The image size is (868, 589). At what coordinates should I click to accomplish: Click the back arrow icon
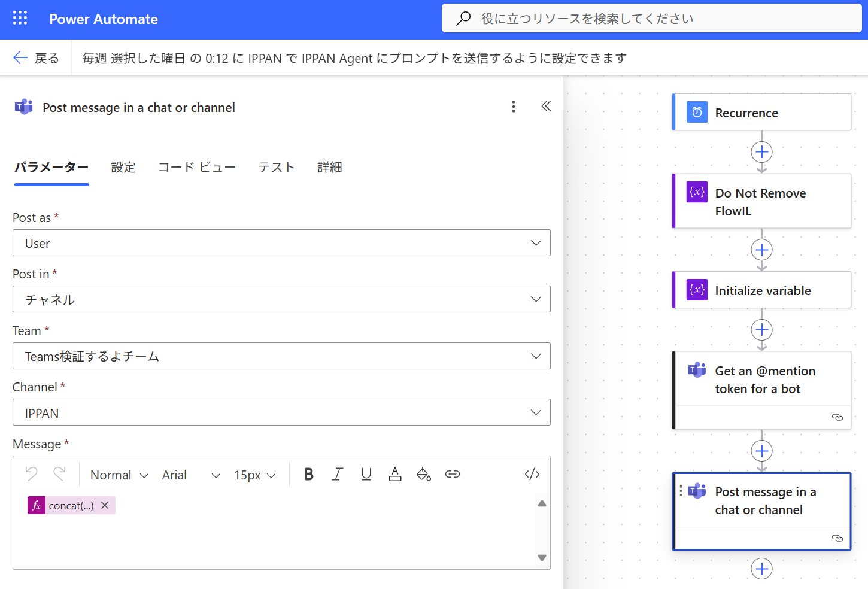(x=20, y=57)
